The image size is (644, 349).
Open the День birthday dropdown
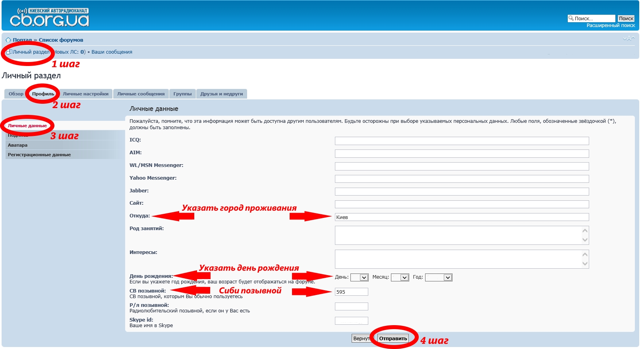(x=360, y=277)
